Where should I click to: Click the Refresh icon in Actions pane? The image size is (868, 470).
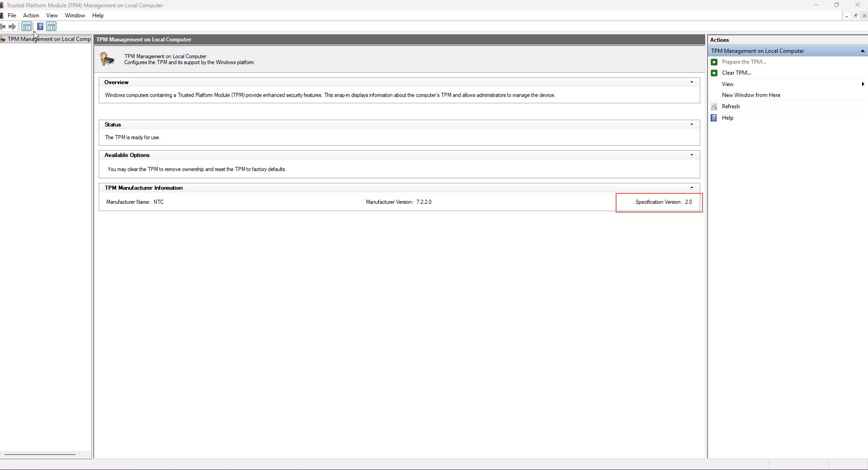[x=714, y=106]
